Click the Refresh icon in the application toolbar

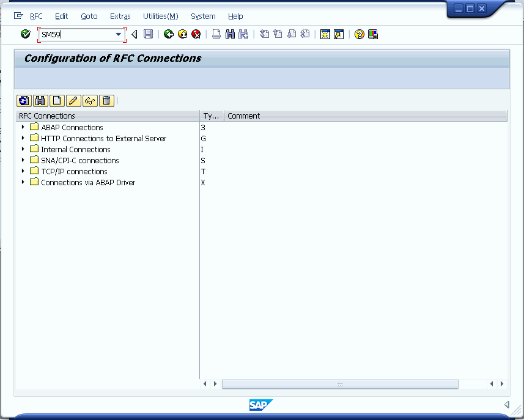click(24, 101)
